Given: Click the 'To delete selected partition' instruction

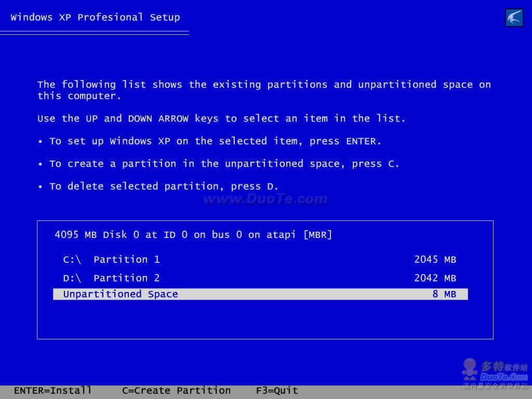Looking at the screenshot, I should pos(164,187).
